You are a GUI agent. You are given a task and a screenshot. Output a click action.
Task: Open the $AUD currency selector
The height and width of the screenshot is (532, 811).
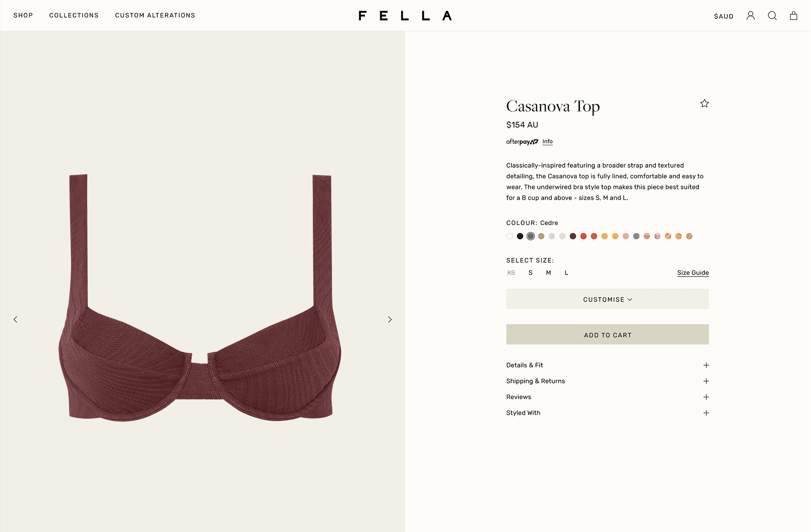coord(724,16)
